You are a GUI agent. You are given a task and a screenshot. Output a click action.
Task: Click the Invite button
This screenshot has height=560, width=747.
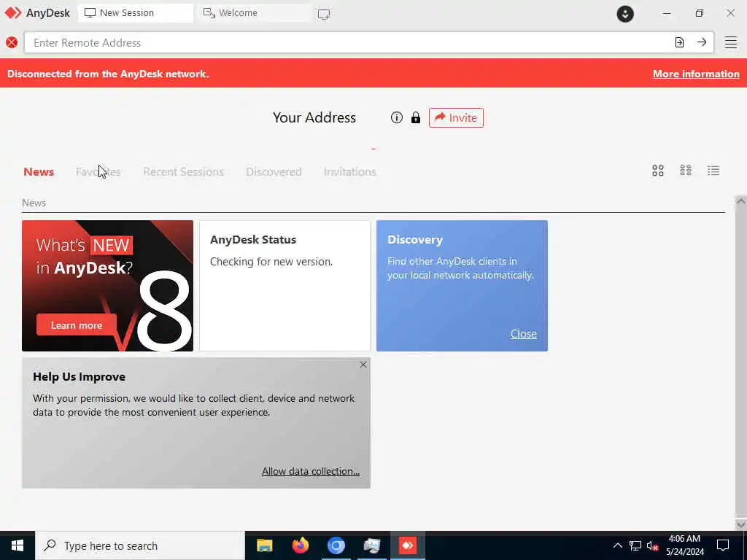click(x=456, y=117)
